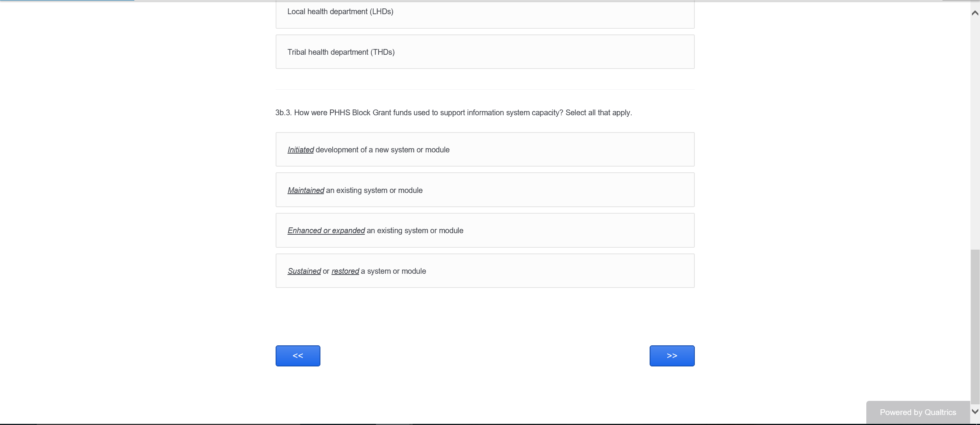
Task: Tick 'development of a new system or module'
Action: tap(485, 150)
